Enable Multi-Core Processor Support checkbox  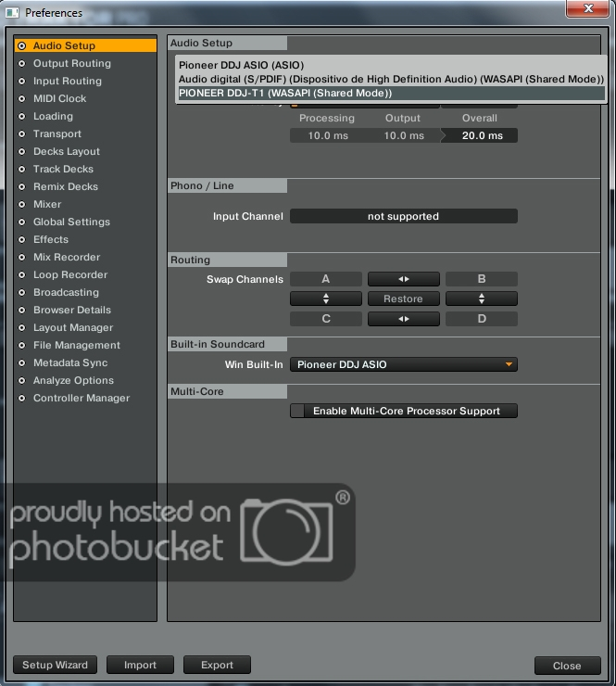tap(297, 411)
